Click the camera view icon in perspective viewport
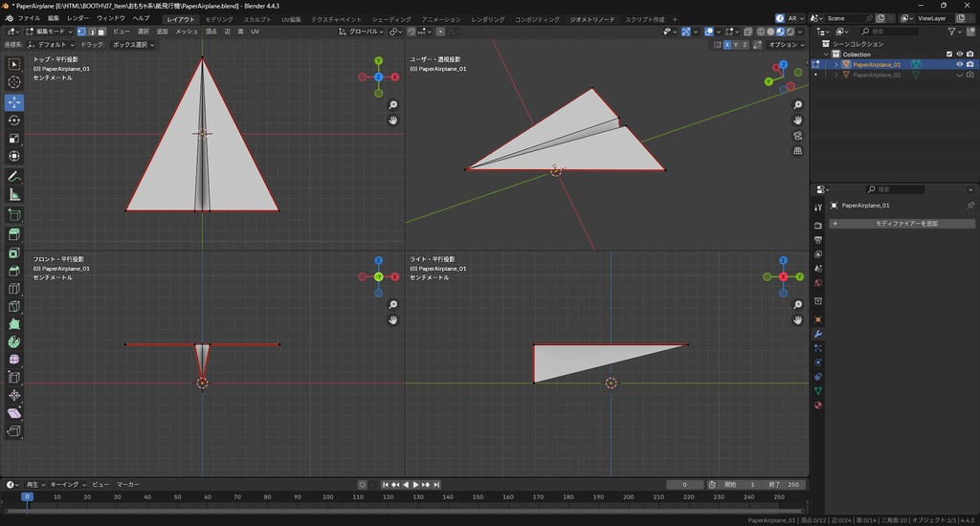 click(798, 136)
